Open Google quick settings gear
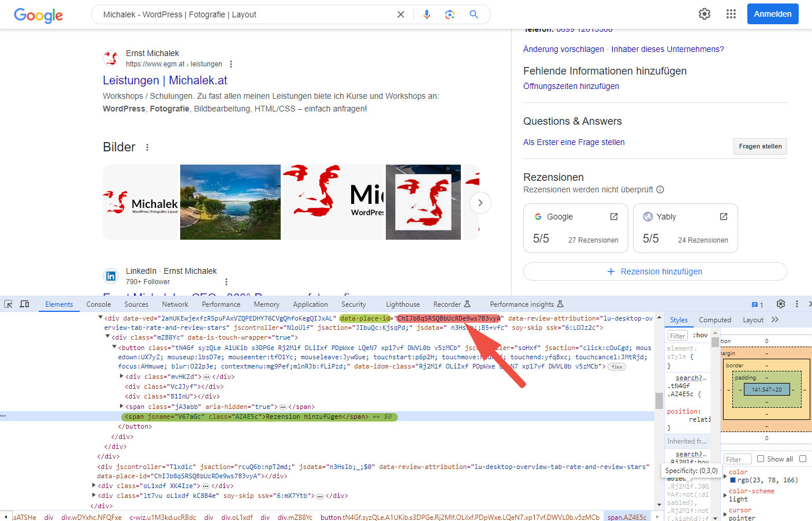This screenshot has width=812, height=521. pos(705,14)
